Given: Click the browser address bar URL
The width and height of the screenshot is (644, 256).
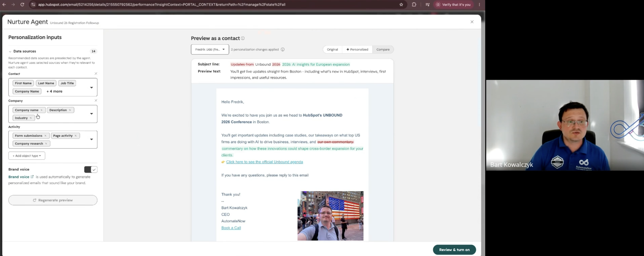Looking at the screenshot, I should 161,4.
